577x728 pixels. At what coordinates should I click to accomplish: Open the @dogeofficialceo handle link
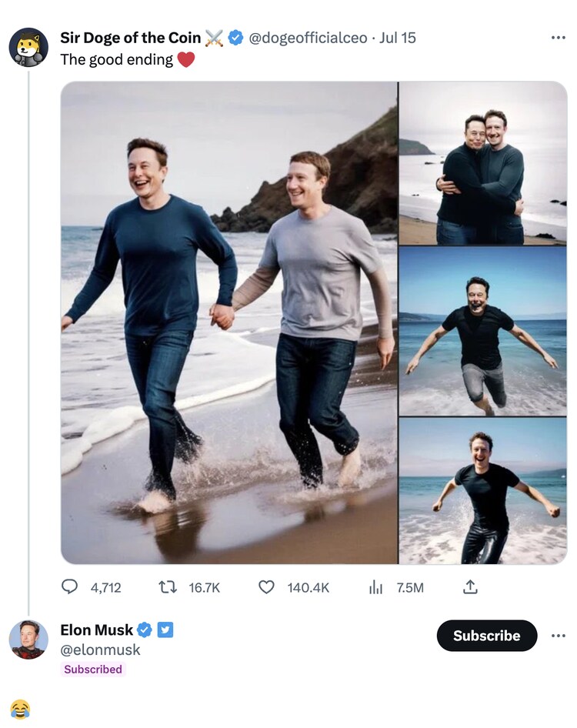click(x=308, y=38)
